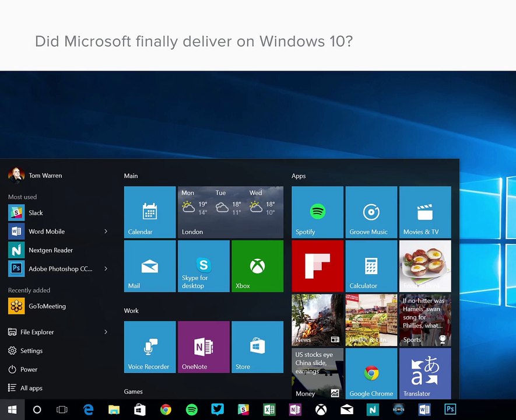Click the Tom Warren user account
The image size is (516, 420).
(35, 176)
